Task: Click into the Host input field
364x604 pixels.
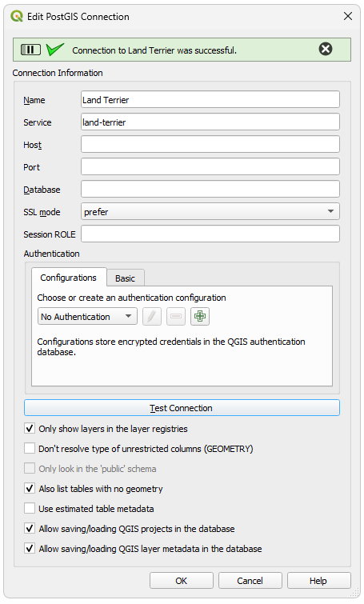Action: coord(210,145)
